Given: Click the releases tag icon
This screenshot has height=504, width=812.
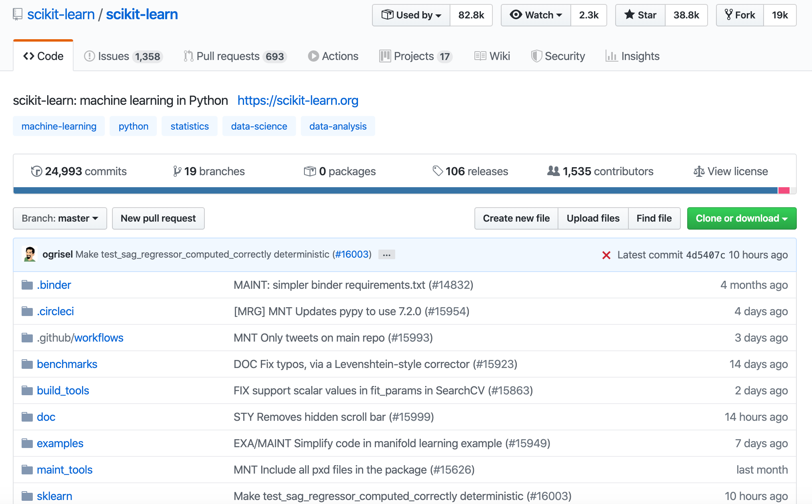Looking at the screenshot, I should pyautogui.click(x=438, y=171).
